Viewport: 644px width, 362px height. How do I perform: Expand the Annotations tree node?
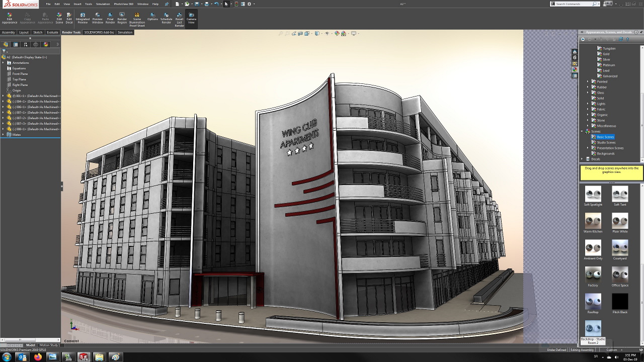[3, 63]
